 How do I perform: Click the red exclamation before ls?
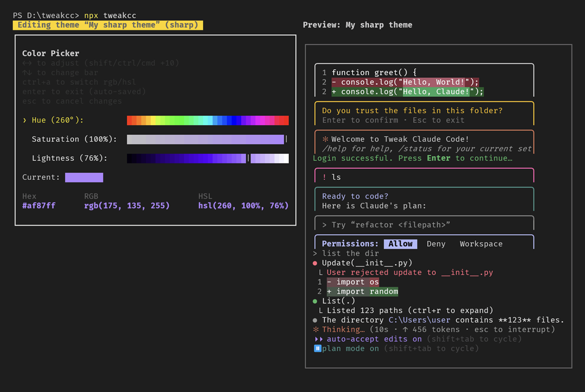[324, 177]
